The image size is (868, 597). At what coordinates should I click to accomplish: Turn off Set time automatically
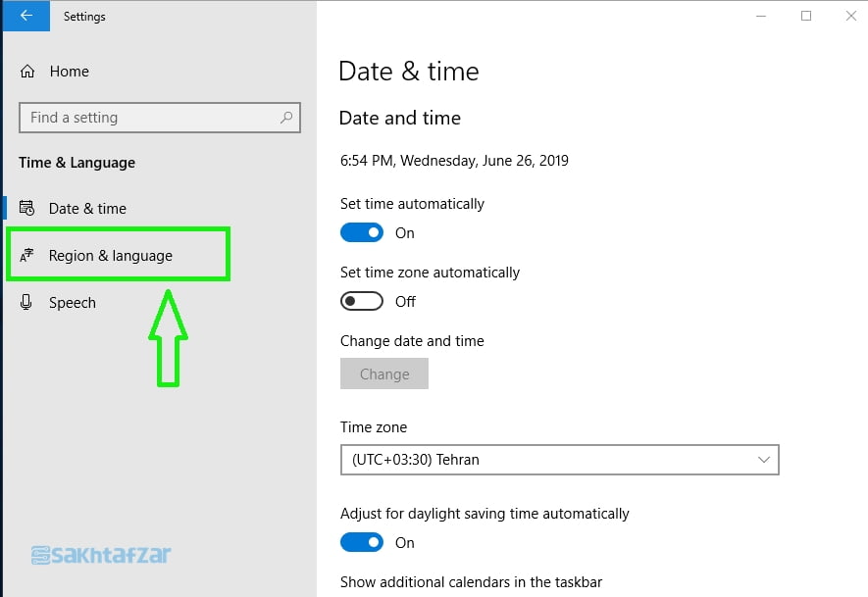pos(361,233)
